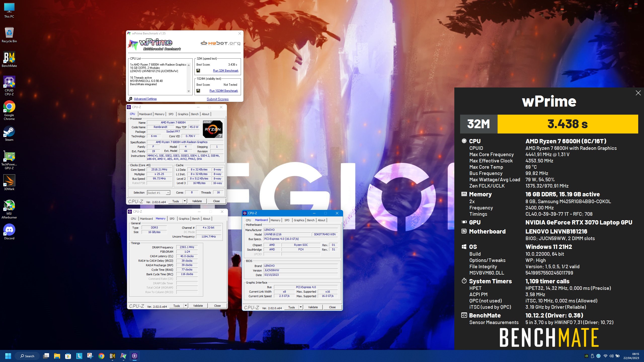Click Submit Scores link in wPrime
Screen dimensions: 644x362
click(218, 99)
